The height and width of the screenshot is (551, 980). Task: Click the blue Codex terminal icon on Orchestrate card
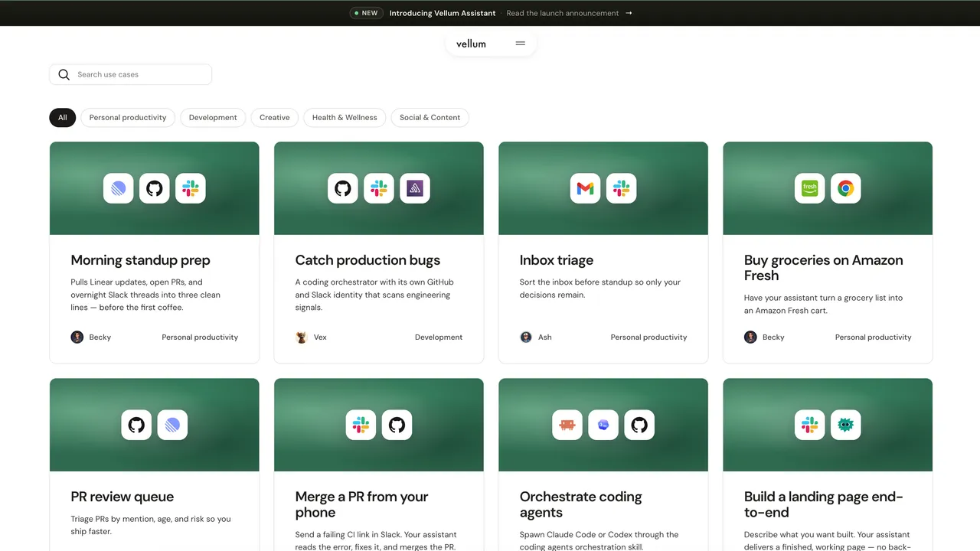click(603, 425)
